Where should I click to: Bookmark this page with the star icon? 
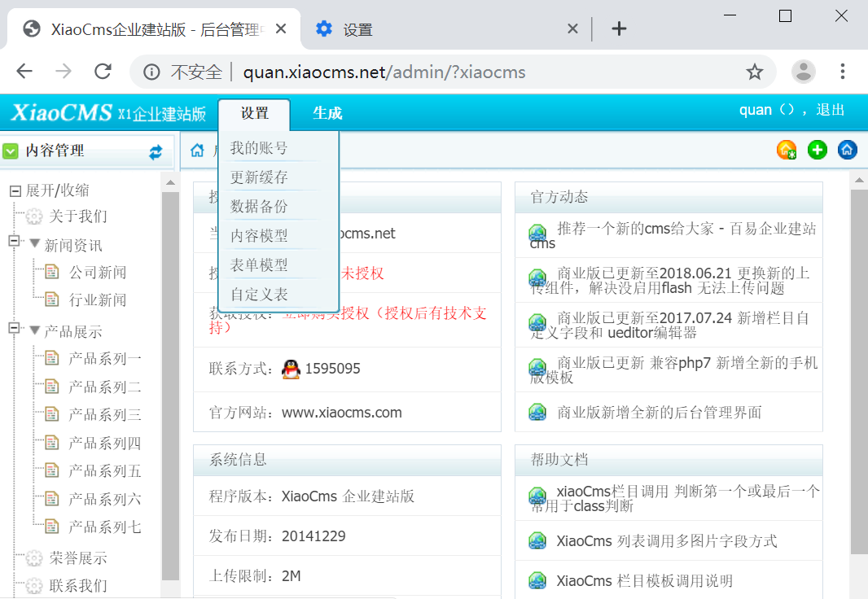click(x=755, y=72)
